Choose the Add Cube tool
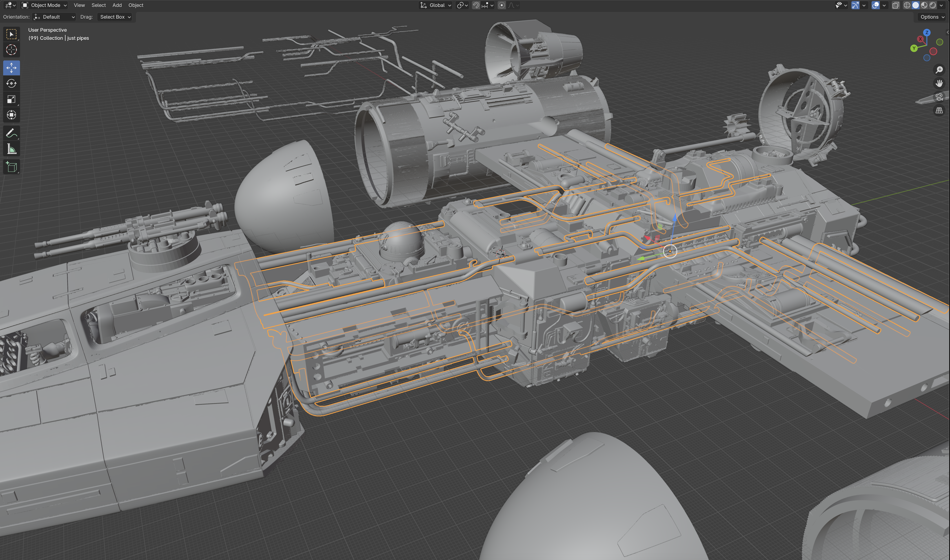The image size is (950, 560). tap(11, 167)
